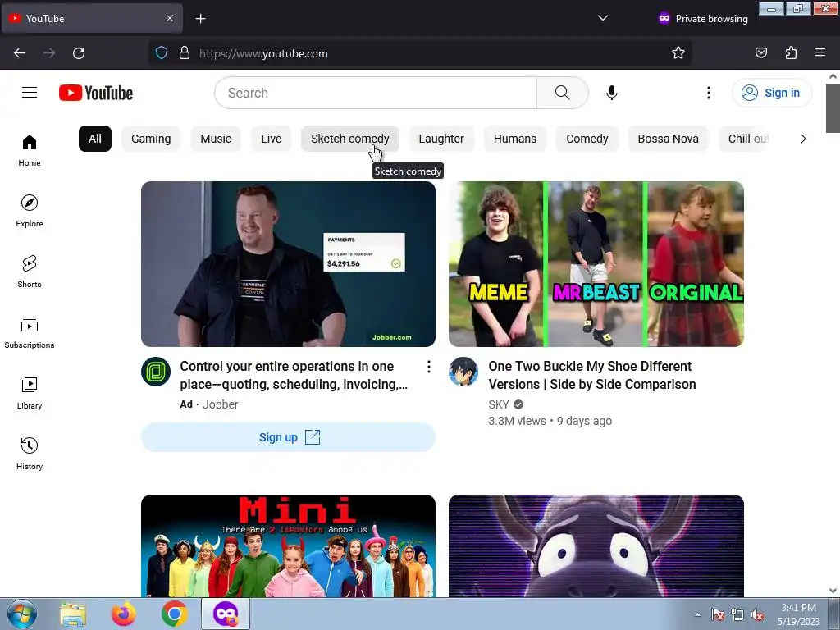Open the Firefox extensions puzzle icon
The image size is (840, 630).
click(x=791, y=53)
